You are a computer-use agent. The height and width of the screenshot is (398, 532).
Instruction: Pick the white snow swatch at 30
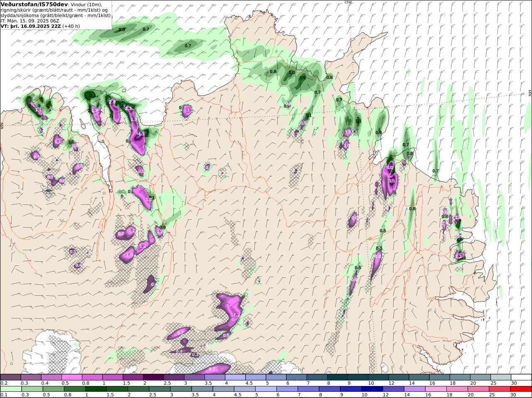521,377
